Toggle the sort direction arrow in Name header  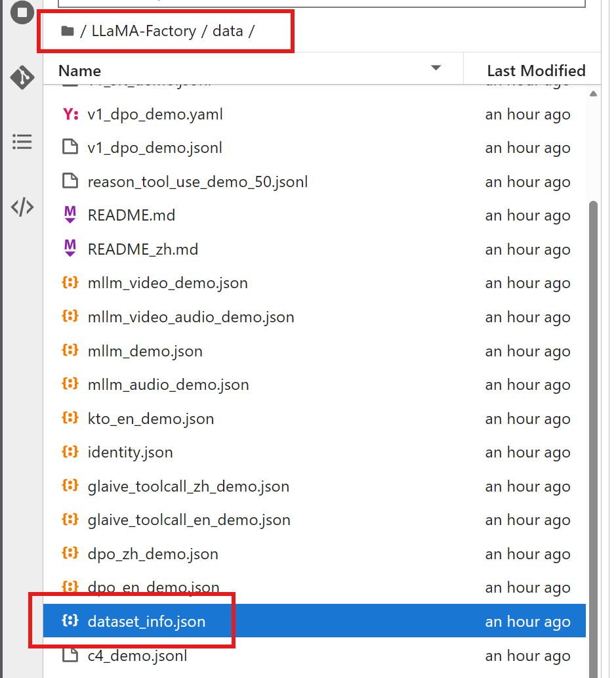436,68
